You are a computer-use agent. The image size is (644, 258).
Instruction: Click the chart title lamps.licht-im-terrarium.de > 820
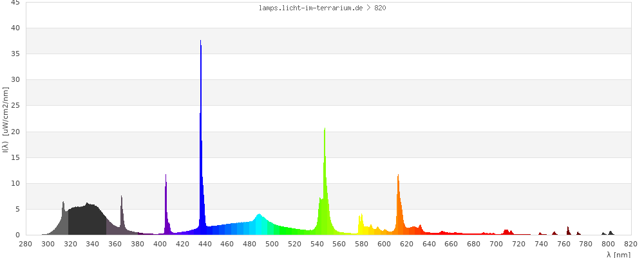pos(322,8)
